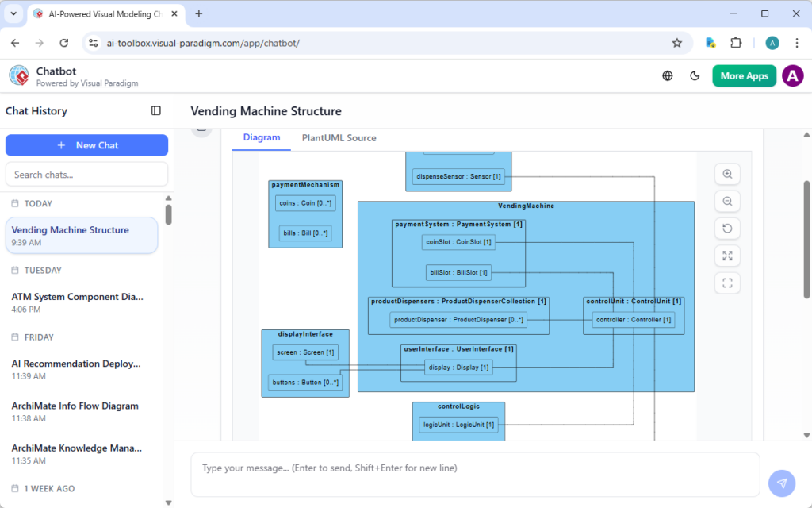
Task: Zoom out of the diagram
Action: click(x=727, y=201)
